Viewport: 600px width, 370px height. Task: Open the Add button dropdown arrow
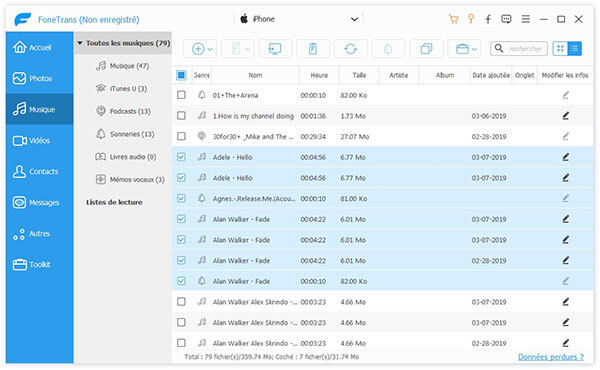pyautogui.click(x=210, y=49)
